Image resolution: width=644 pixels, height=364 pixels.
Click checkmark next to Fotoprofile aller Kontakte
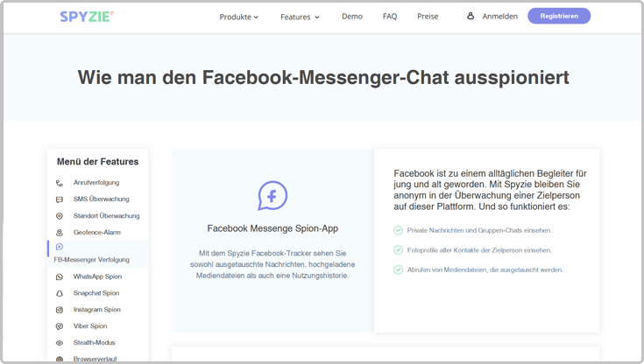click(398, 250)
